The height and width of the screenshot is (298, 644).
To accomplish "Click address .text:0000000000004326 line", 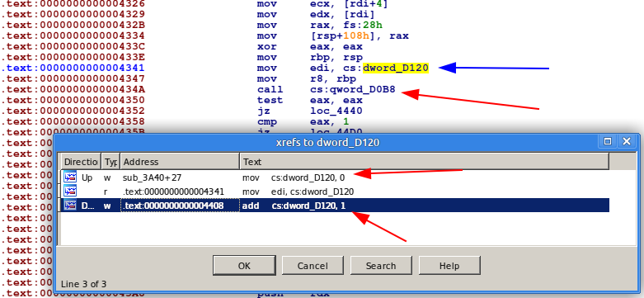I will 73,4.
